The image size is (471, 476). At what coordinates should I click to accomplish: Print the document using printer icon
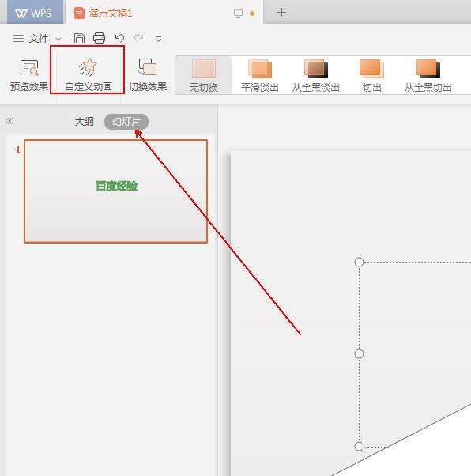99,38
